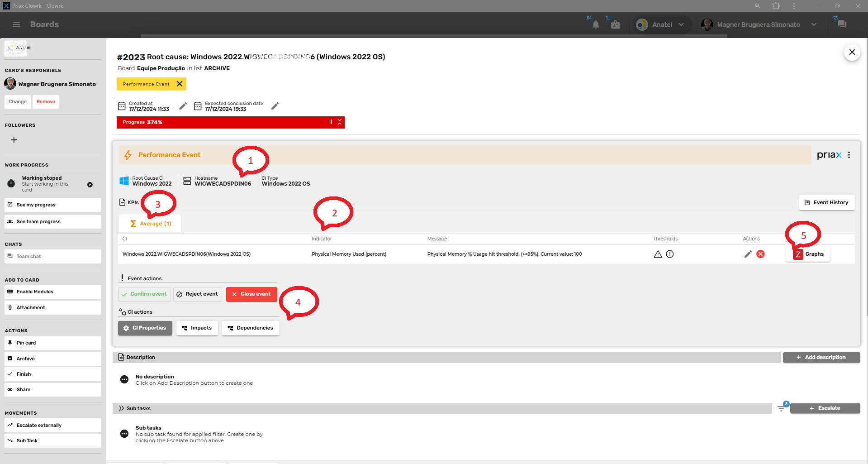
Task: Add a description to the card
Action: [821, 357]
